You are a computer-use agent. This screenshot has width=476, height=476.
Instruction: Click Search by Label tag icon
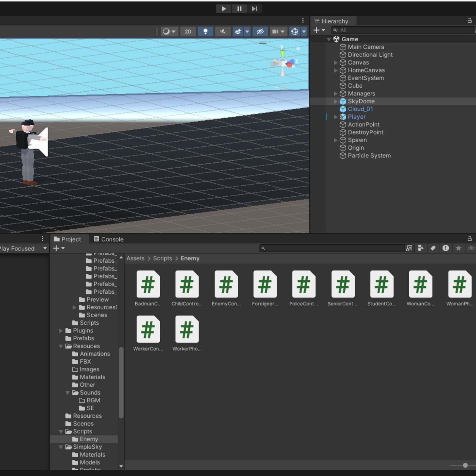pyautogui.click(x=433, y=248)
